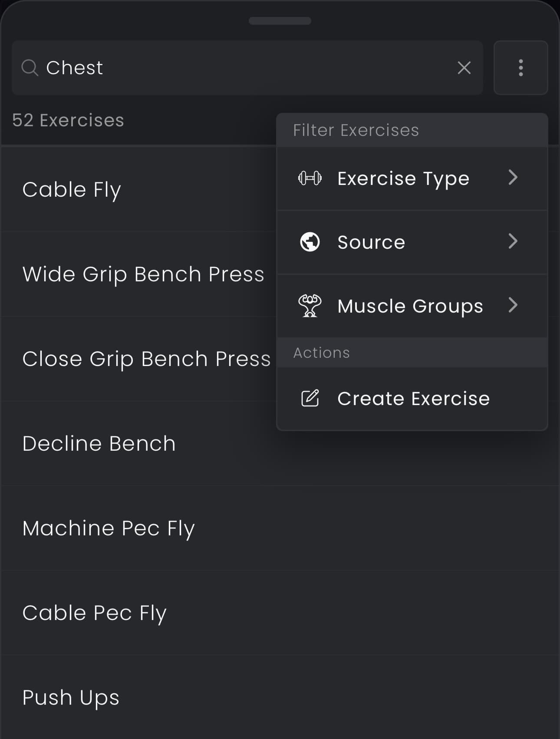This screenshot has height=739, width=560.
Task: Click inside the Chest search field
Action: [x=174, y=68]
